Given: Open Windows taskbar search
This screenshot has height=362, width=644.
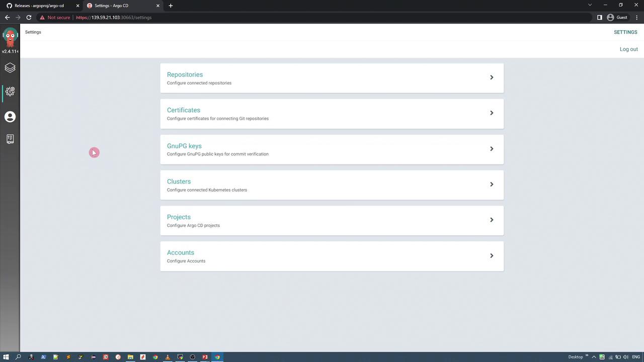Looking at the screenshot, I should point(18,357).
